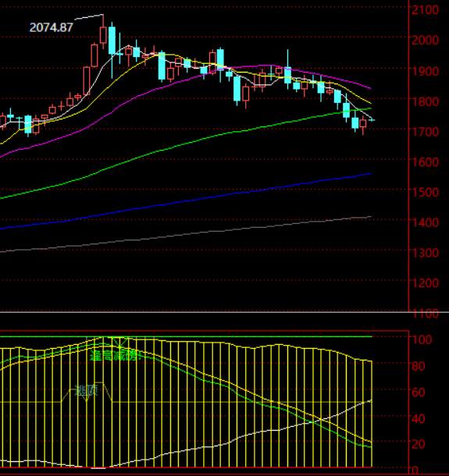Select the 逢高减磅 green signal text
This screenshot has width=449, height=476.
116,355
